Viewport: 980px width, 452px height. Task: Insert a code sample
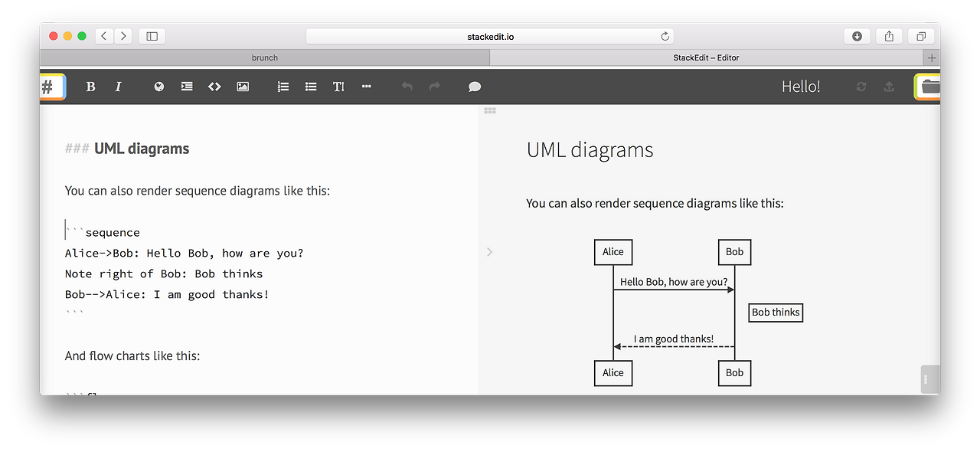coord(214,87)
